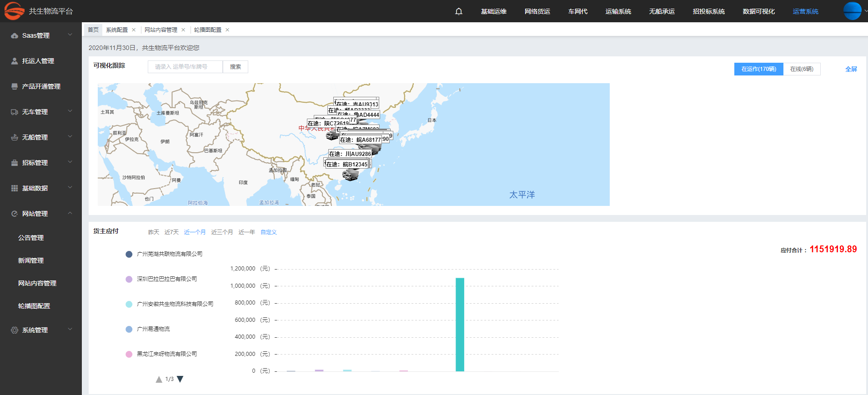The height and width of the screenshot is (395, 868).
Task: Open the 全屏 fullscreen link
Action: pyautogui.click(x=851, y=69)
